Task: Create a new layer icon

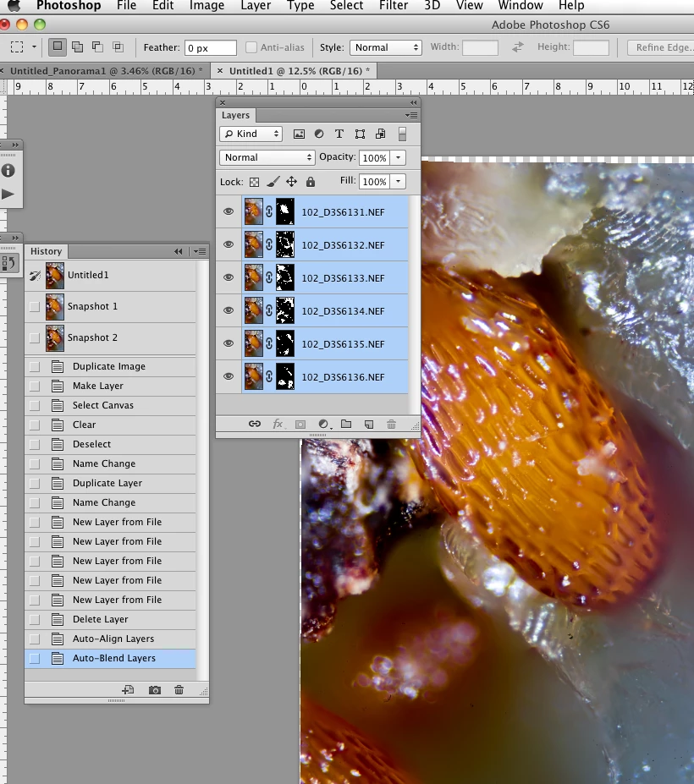Action: [x=369, y=425]
